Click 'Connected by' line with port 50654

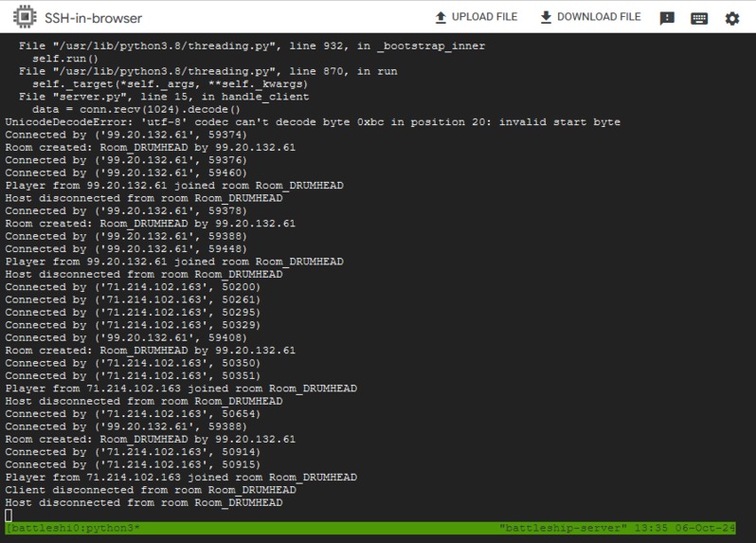133,414
